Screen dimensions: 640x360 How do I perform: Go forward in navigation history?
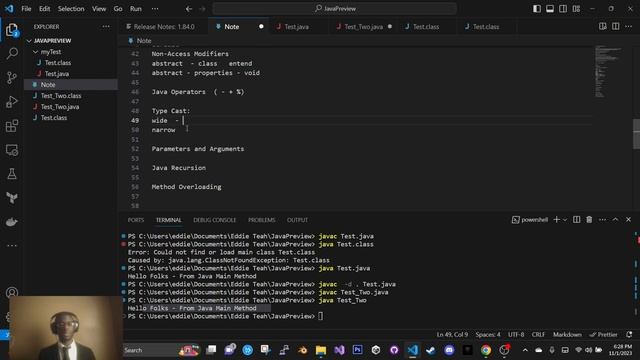click(x=202, y=9)
